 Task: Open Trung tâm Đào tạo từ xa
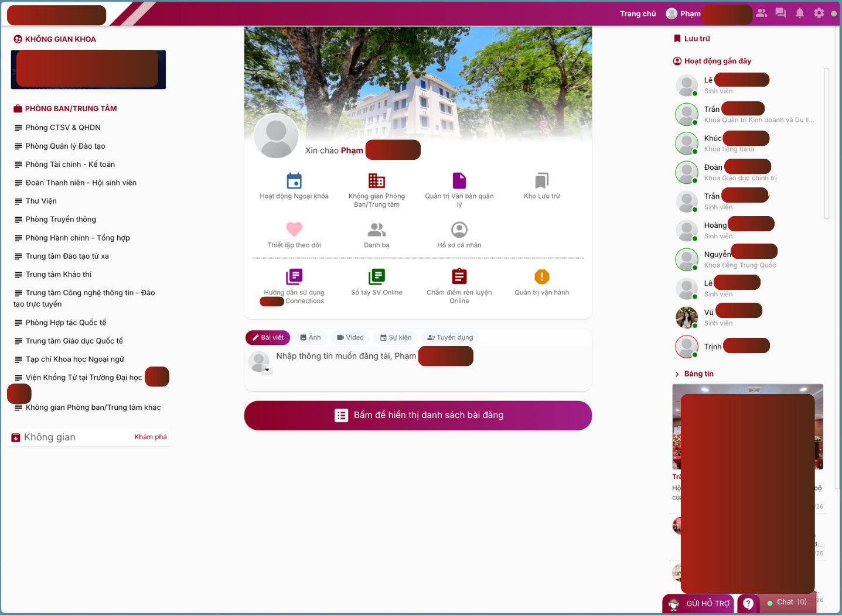[67, 256]
